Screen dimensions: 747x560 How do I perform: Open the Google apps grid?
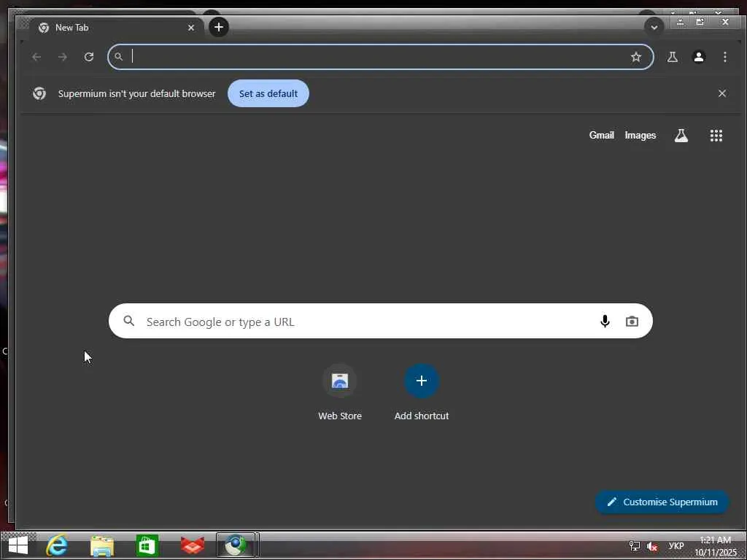pyautogui.click(x=716, y=135)
